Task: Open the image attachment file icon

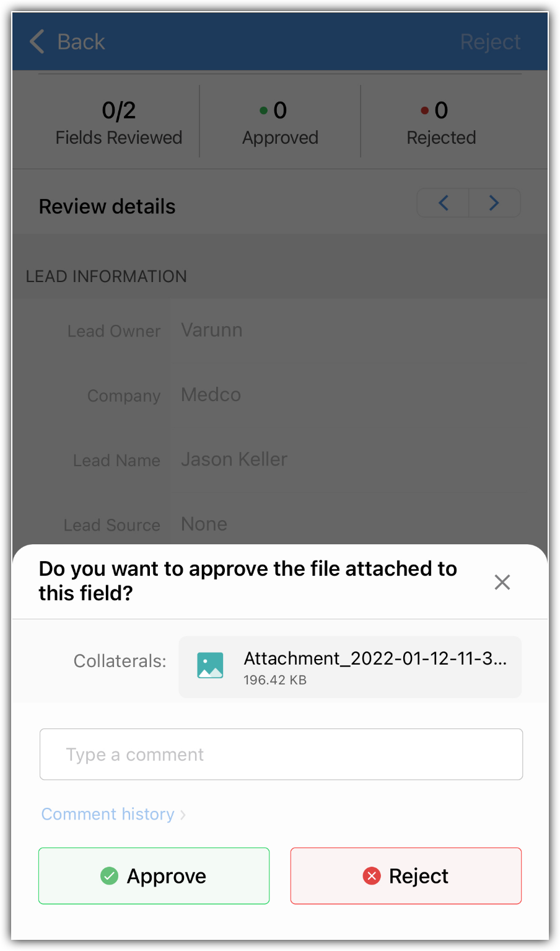Action: (x=210, y=665)
